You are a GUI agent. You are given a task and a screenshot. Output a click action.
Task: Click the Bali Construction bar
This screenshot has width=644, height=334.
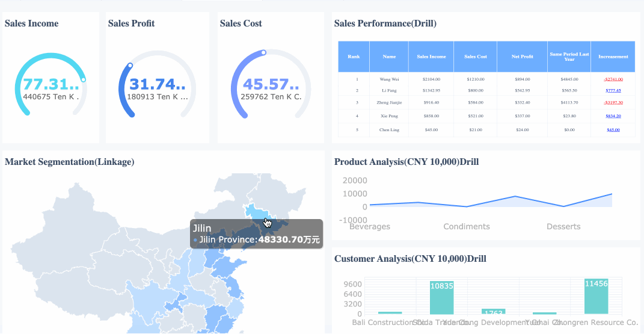pyautogui.click(x=390, y=313)
